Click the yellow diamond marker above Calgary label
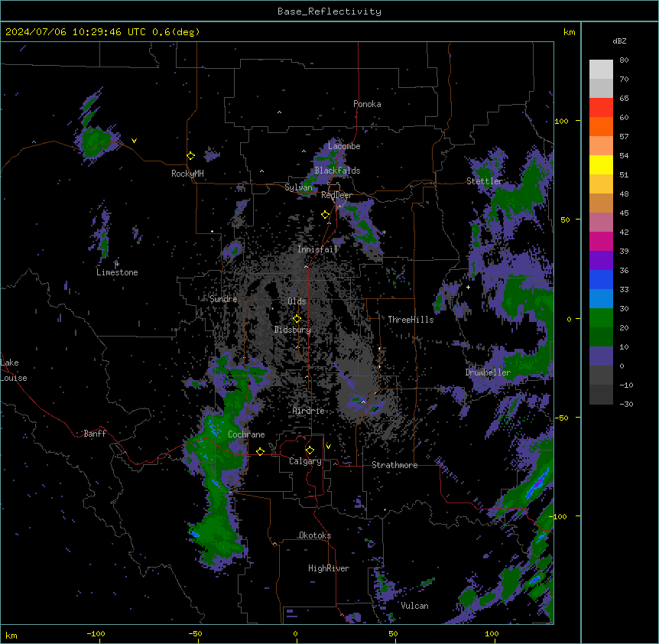This screenshot has height=644, width=659. (310, 450)
